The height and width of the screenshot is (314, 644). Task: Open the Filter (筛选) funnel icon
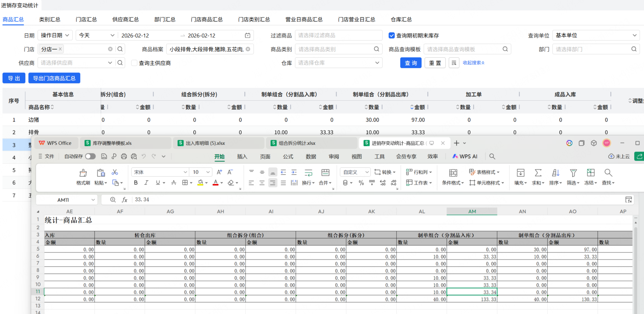573,173
